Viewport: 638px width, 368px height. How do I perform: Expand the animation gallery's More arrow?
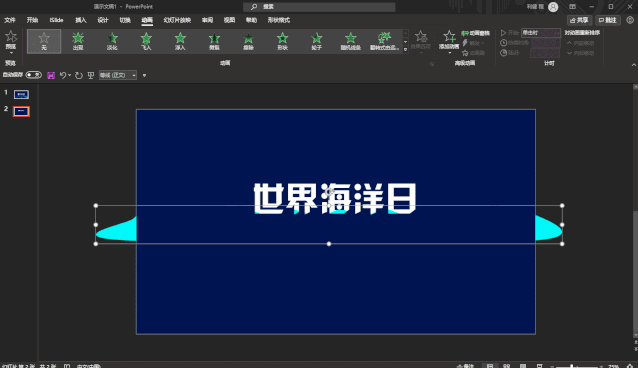click(405, 50)
